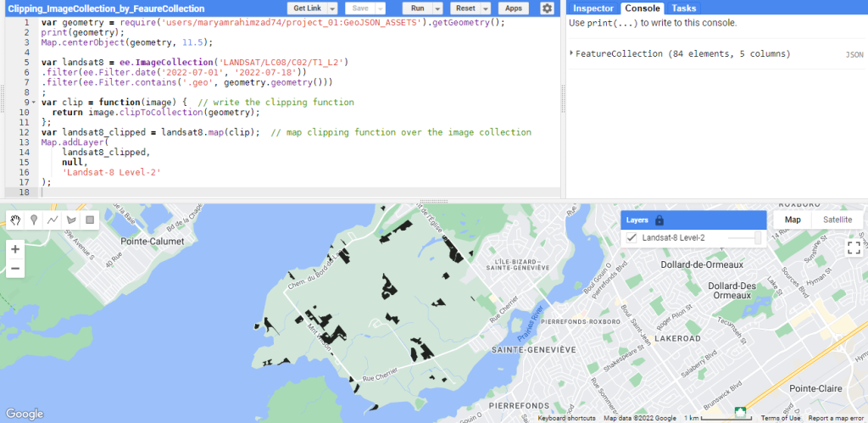Open the Reset button dropdown arrow
This screenshot has width=868, height=423.
483,8
